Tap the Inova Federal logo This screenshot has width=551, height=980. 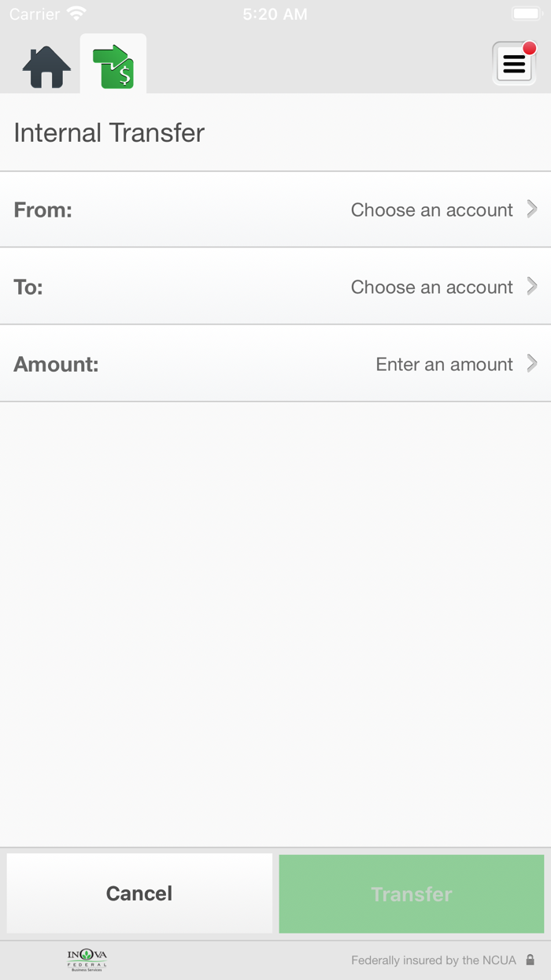click(87, 960)
